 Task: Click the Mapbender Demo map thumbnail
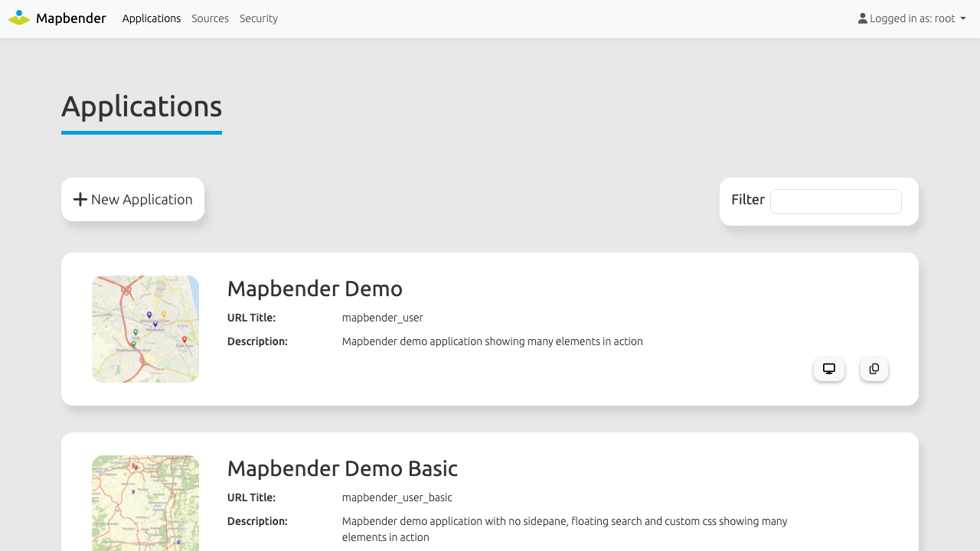145,329
